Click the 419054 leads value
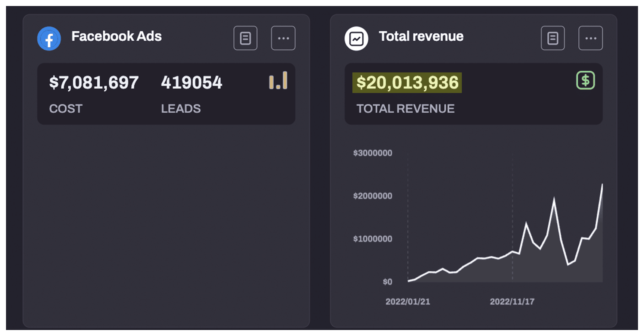 (x=192, y=83)
